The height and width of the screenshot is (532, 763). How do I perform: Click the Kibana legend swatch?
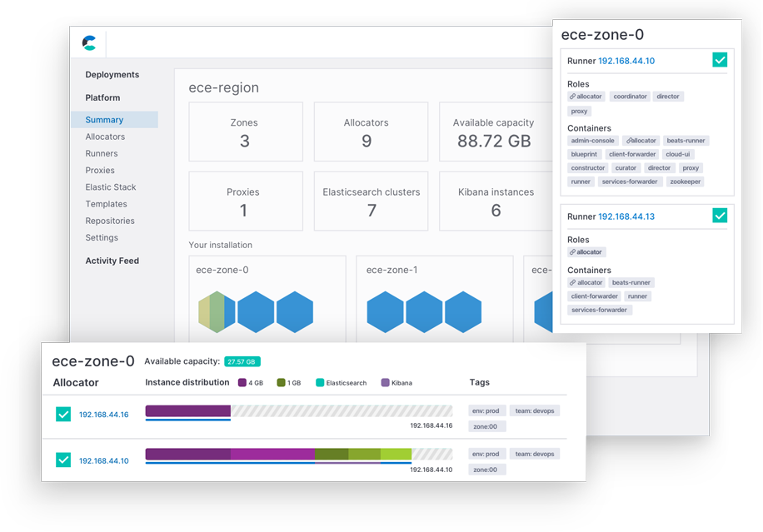385,383
